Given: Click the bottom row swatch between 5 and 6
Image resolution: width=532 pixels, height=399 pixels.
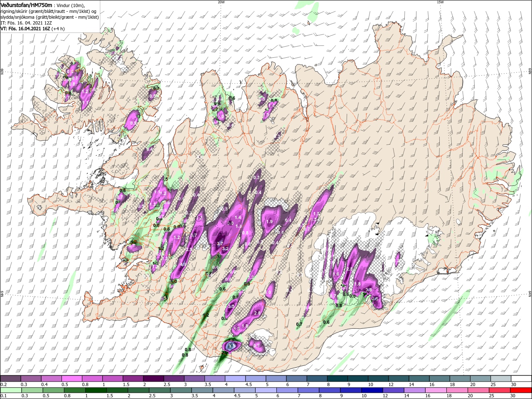Looking at the screenshot, I should click(x=266, y=390).
